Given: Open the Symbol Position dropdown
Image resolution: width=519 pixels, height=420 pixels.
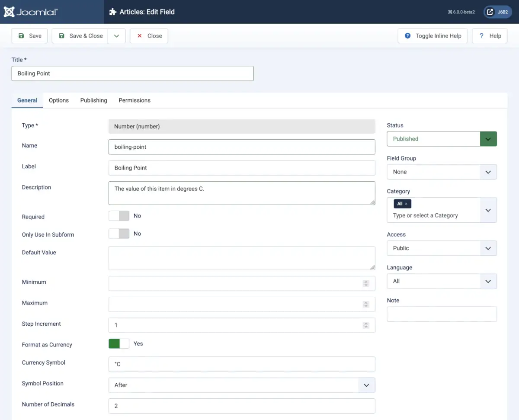Looking at the screenshot, I should coord(241,385).
